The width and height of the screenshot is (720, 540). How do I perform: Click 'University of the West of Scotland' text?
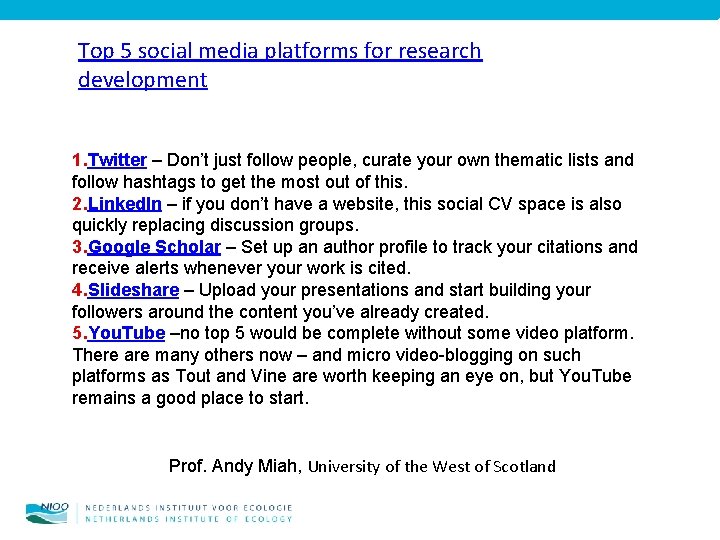(x=432, y=467)
